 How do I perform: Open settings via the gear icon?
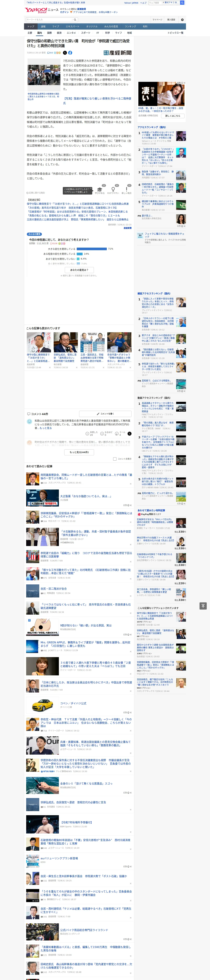182,19
